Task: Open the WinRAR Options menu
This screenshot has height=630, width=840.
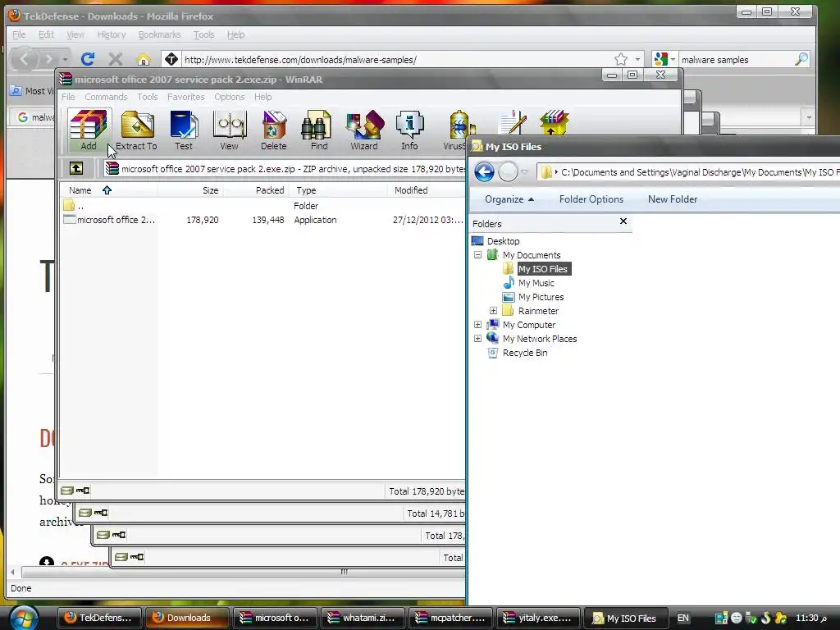Action: (230, 97)
